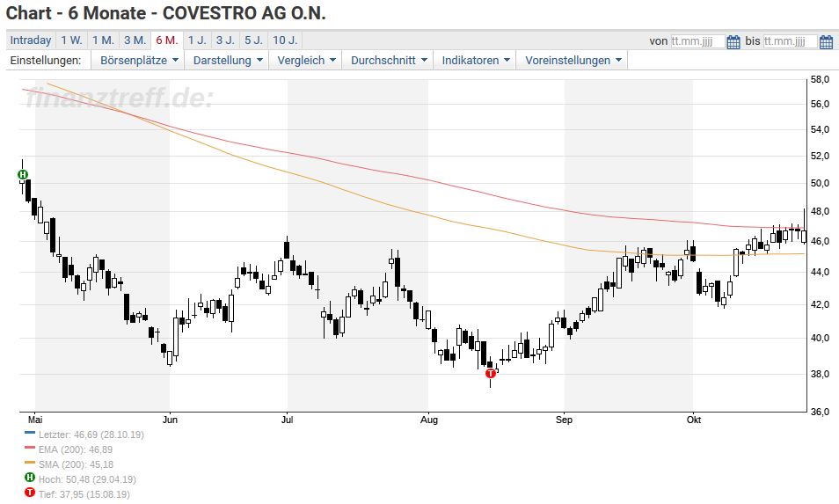
Task: Select the 3 M. time range tab
Action: (135, 40)
